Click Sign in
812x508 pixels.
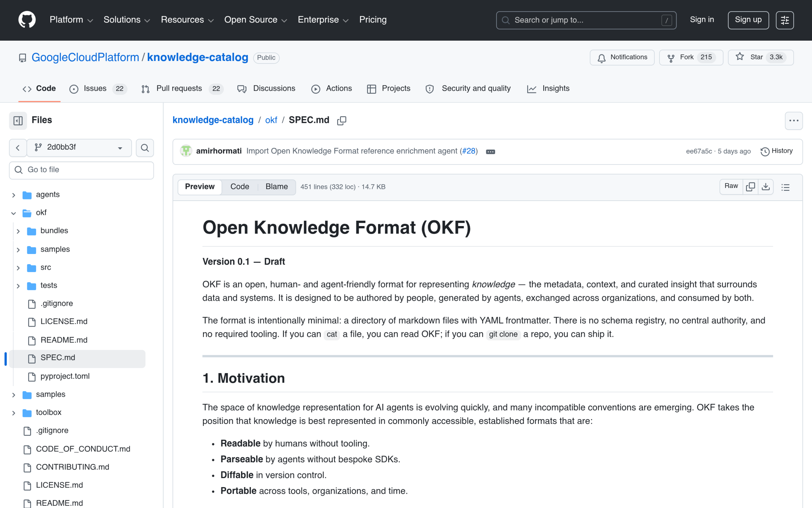click(702, 20)
